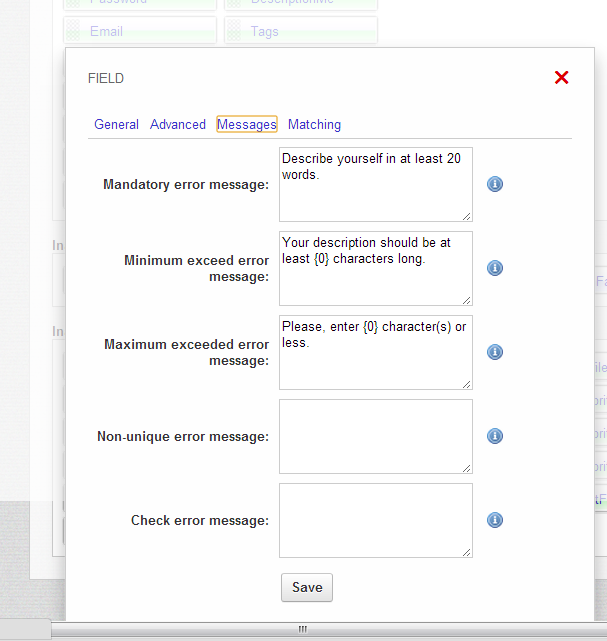
Task: Click into the Minimum exceed error message textarea
Action: click(375, 268)
